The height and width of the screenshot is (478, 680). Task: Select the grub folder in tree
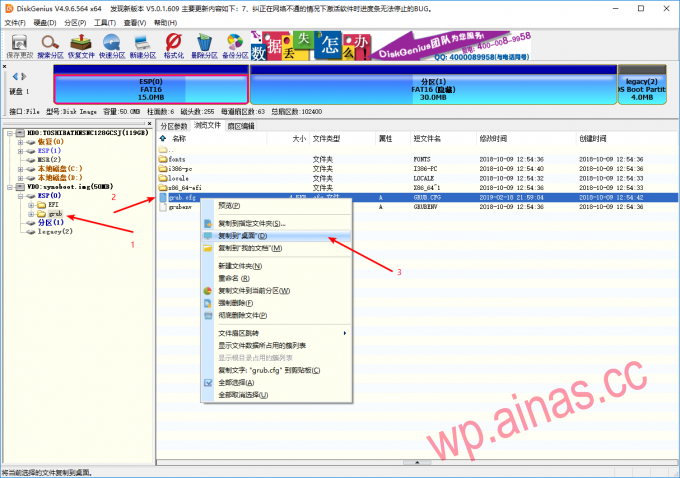coord(55,214)
